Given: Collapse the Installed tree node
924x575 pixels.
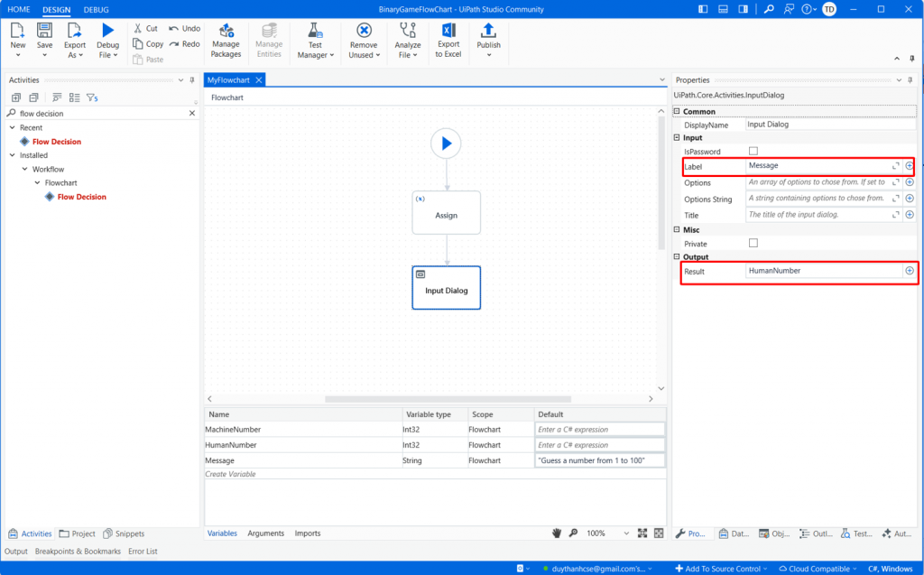Looking at the screenshot, I should (x=13, y=155).
